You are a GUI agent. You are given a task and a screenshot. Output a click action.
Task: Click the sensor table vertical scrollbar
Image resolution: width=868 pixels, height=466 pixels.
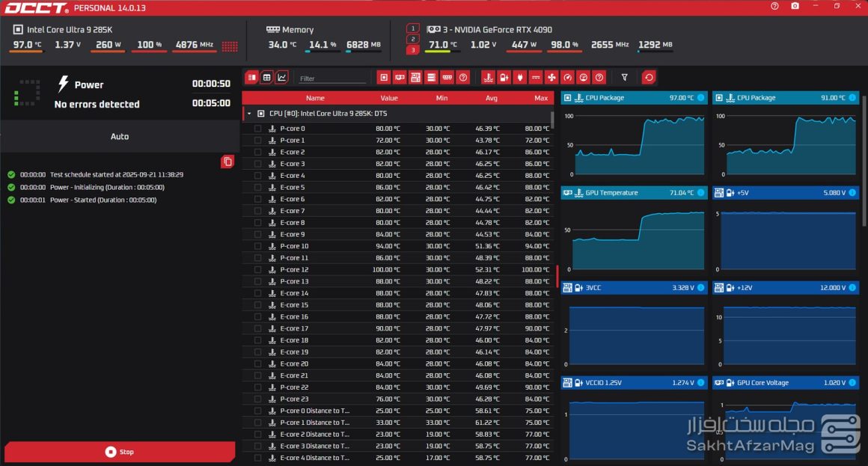[x=552, y=120]
